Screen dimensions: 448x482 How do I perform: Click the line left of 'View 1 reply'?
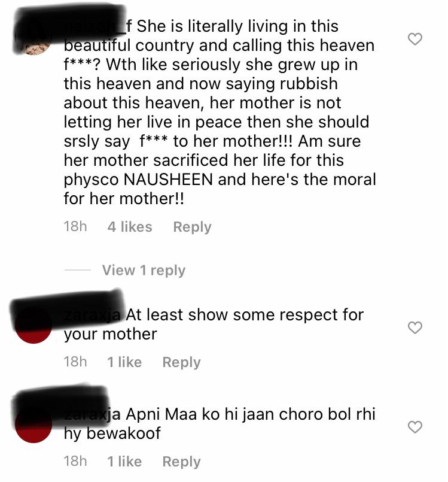click(77, 270)
